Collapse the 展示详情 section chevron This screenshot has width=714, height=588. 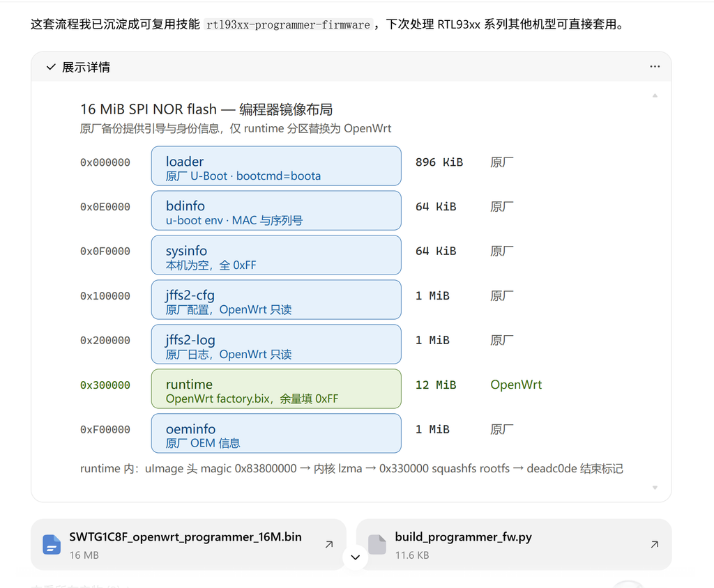(50, 68)
